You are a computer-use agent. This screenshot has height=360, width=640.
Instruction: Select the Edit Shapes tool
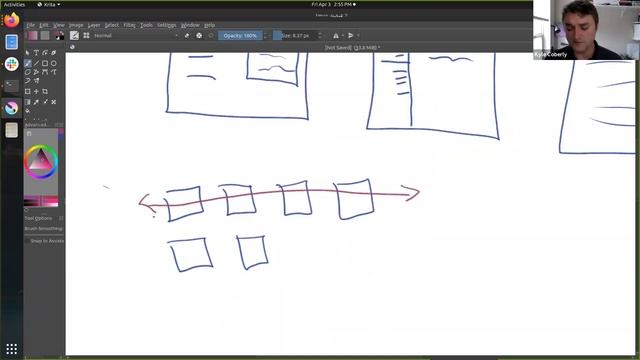click(45, 53)
